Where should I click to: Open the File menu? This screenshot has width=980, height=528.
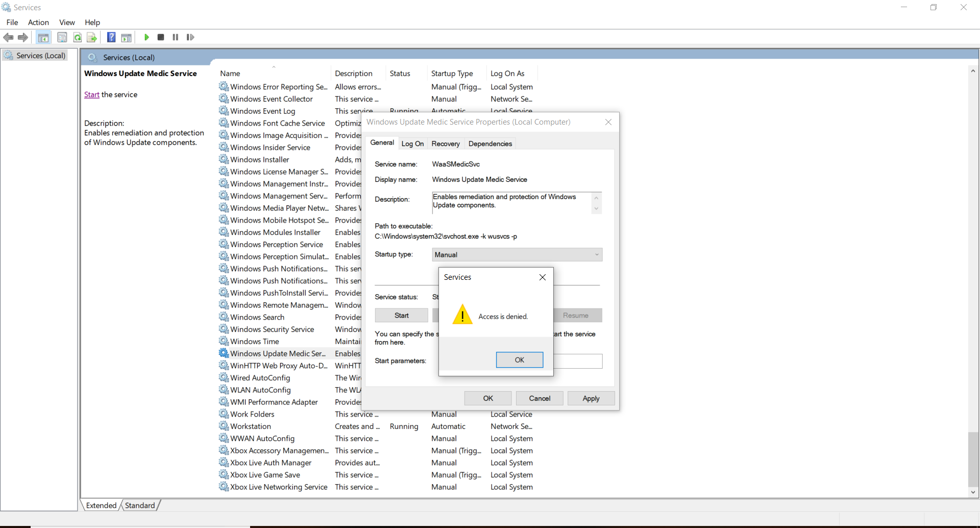(12, 22)
